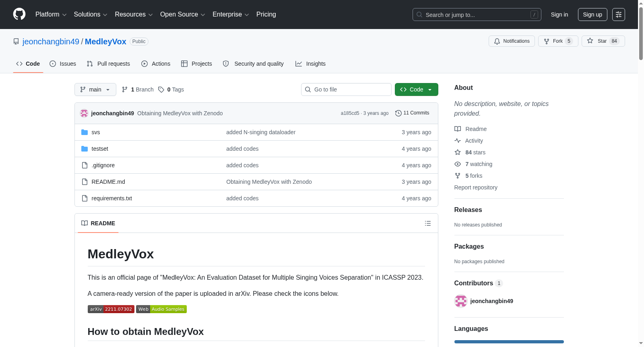This screenshot has width=644, height=347.
Task: Expand the Open Source menu
Action: tap(183, 15)
